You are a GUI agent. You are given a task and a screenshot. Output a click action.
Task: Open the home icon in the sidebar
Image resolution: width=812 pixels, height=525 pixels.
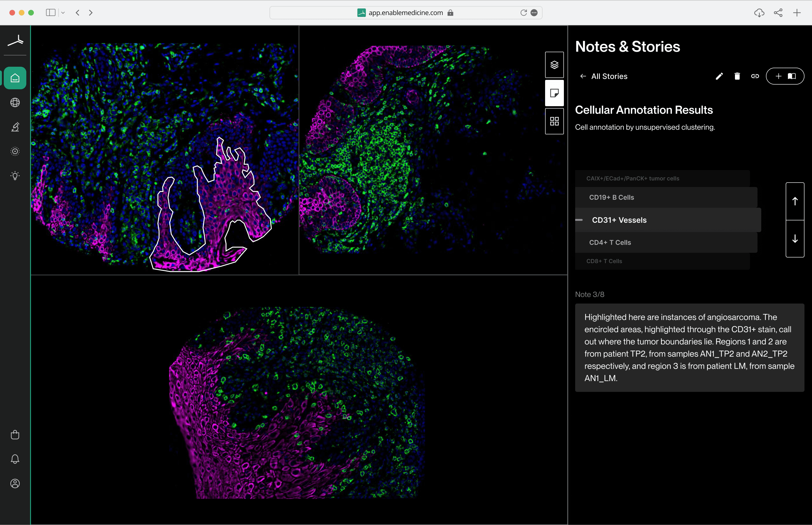(x=15, y=78)
